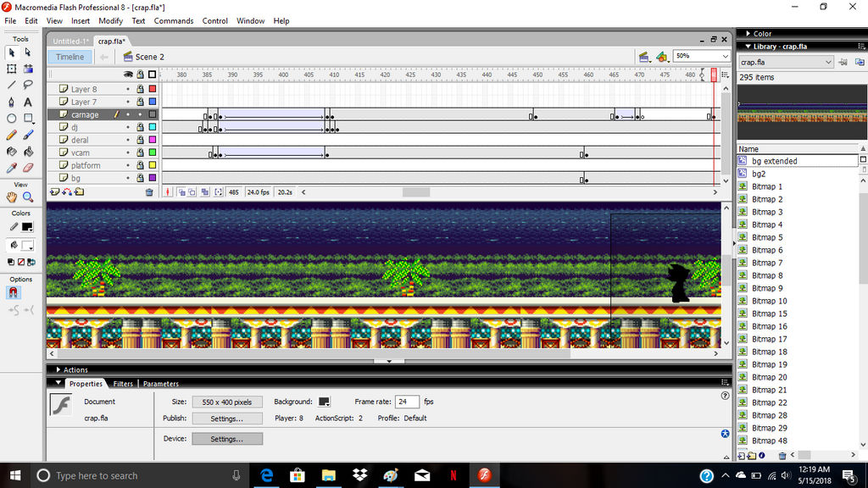Open the Commands menu

tap(173, 21)
